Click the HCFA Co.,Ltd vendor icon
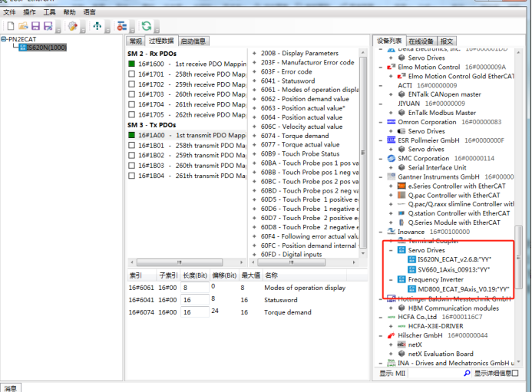This screenshot has width=532, height=392. point(392,317)
